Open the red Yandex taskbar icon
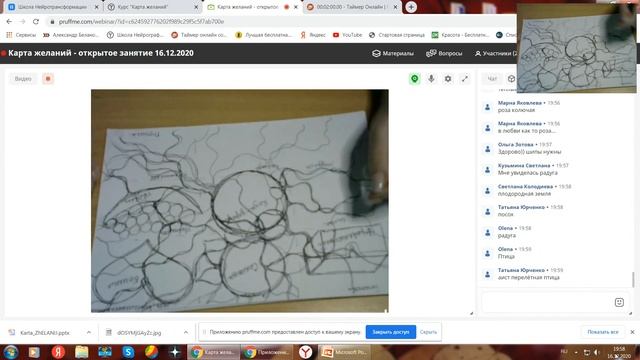The image size is (640, 360). click(58, 352)
